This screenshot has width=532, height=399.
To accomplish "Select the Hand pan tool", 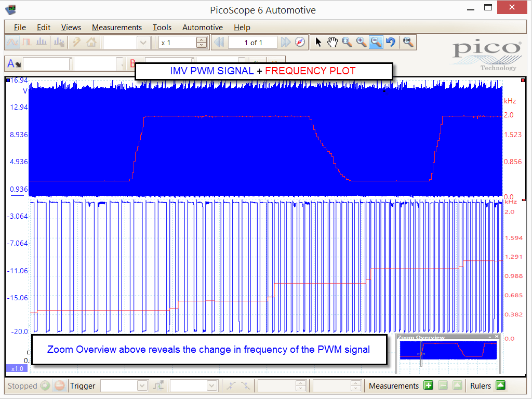I will click(x=332, y=43).
